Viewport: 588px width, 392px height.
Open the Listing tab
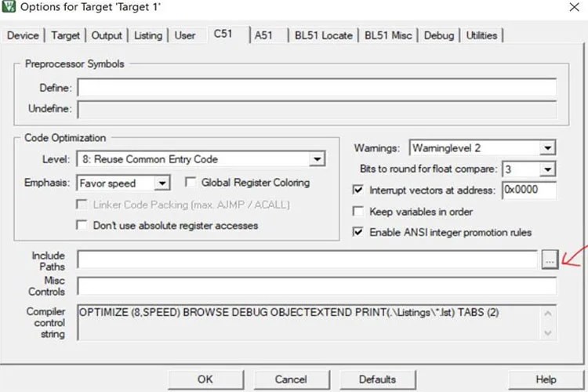pos(148,35)
